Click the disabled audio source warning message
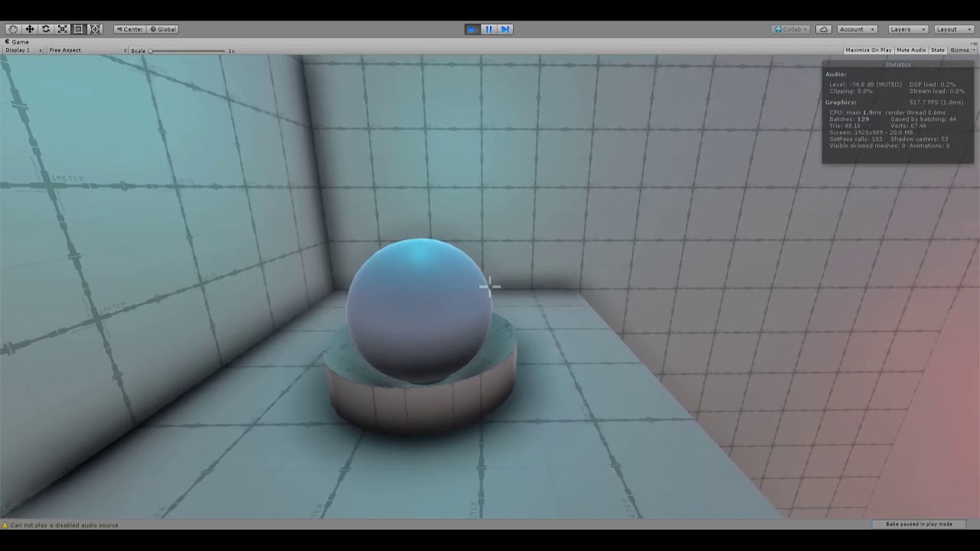Viewport: 980px width, 551px height. coord(64,525)
